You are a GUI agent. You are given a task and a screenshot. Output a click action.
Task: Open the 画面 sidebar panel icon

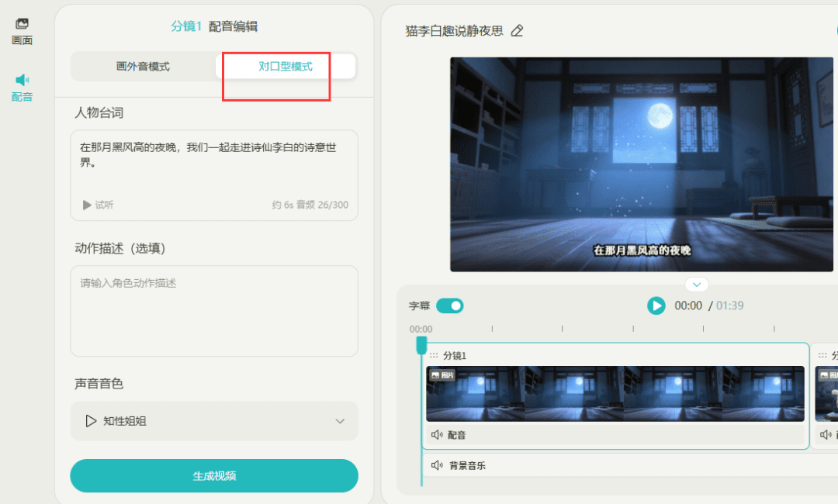[22, 25]
